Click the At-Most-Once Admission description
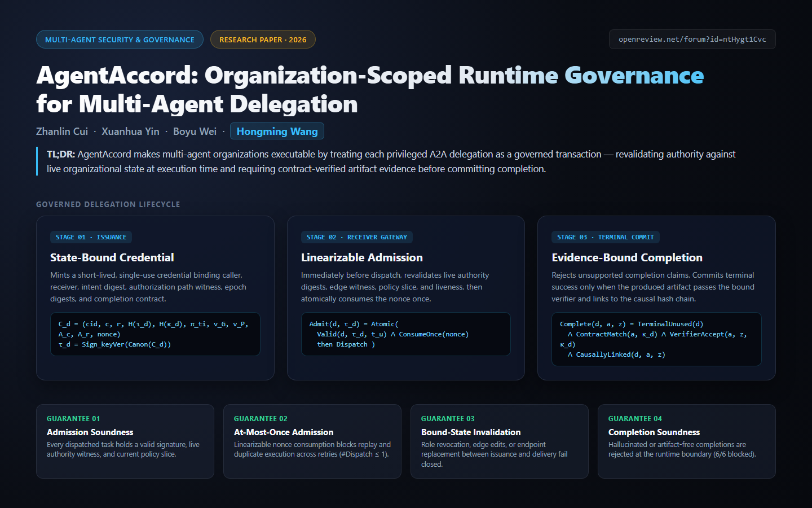 pos(312,449)
